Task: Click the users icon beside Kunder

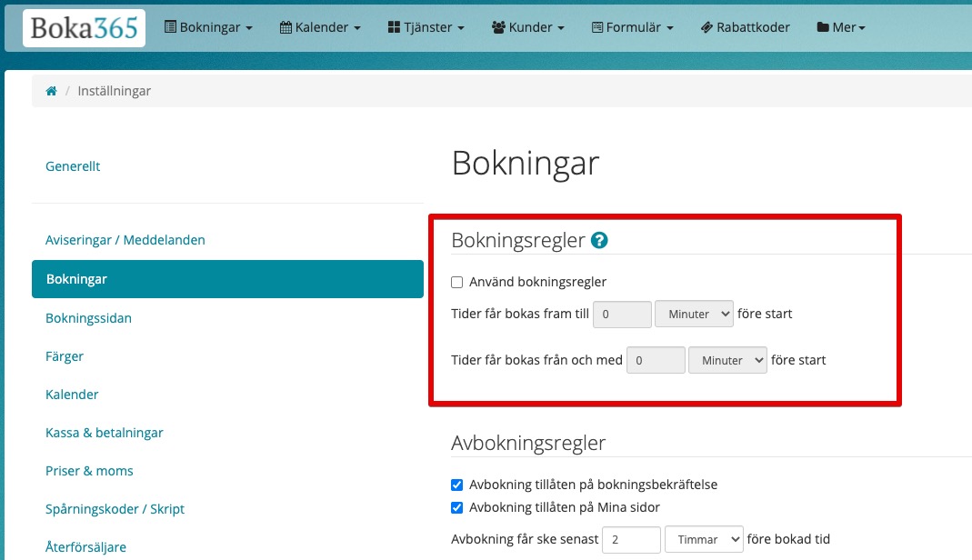Action: click(x=497, y=26)
